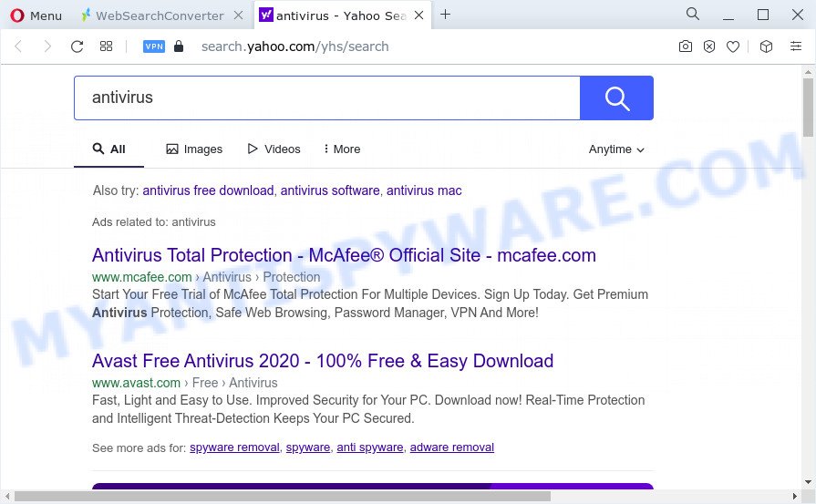Click the scroll down arrow
816x504 pixels.
click(x=808, y=482)
